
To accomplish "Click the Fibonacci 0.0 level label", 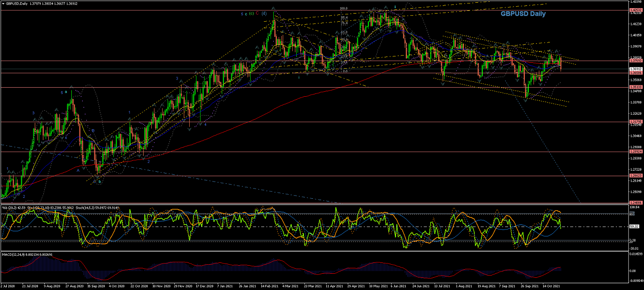I will [345, 70].
